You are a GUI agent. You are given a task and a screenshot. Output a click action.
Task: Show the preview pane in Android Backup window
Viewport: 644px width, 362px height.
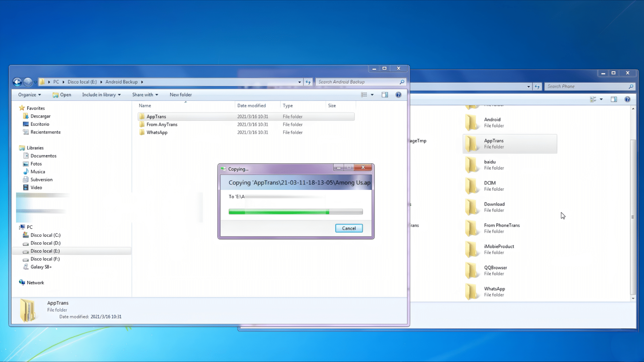pos(385,95)
